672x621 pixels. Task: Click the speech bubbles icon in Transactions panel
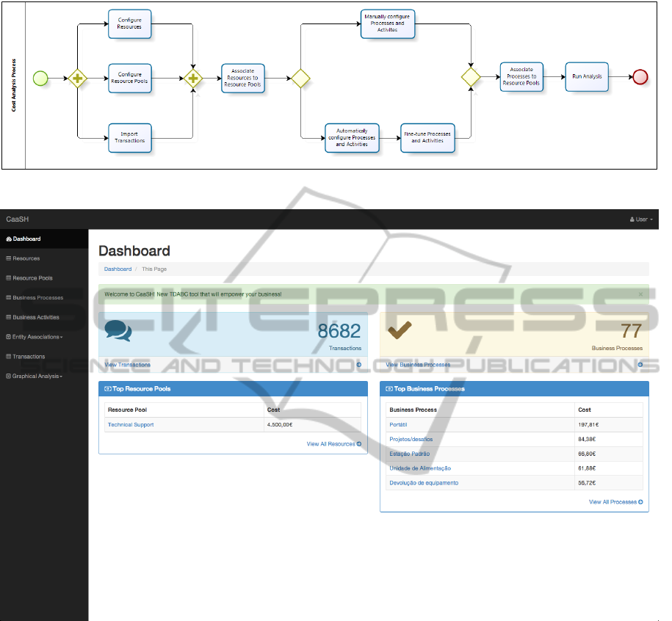pos(118,330)
